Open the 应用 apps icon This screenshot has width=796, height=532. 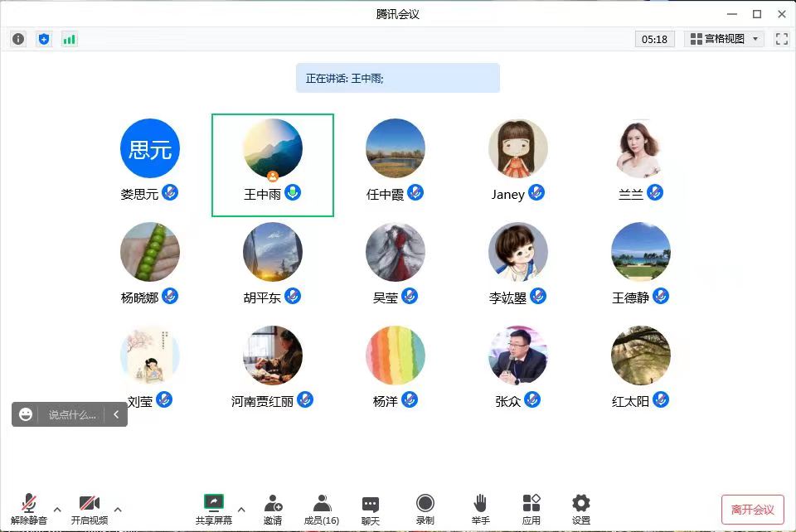pyautogui.click(x=531, y=508)
